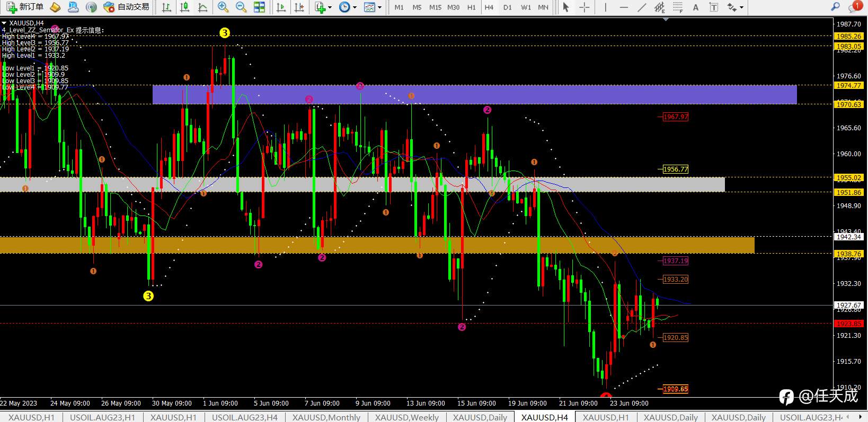Click the 1985.26 price axis label
868x422 pixels.
pyautogui.click(x=849, y=36)
